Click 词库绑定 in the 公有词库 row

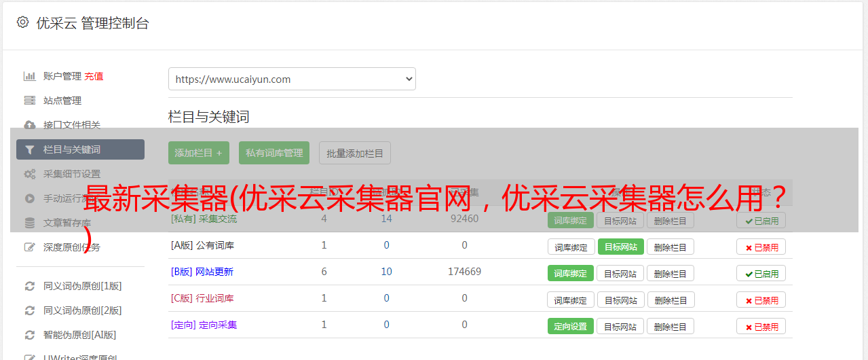tap(571, 247)
